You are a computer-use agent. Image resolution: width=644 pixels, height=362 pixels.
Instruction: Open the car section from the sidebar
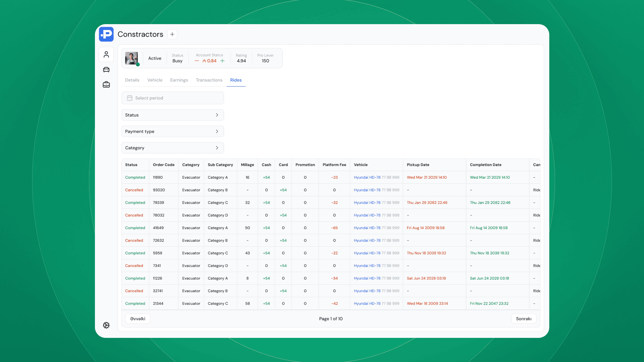point(106,69)
